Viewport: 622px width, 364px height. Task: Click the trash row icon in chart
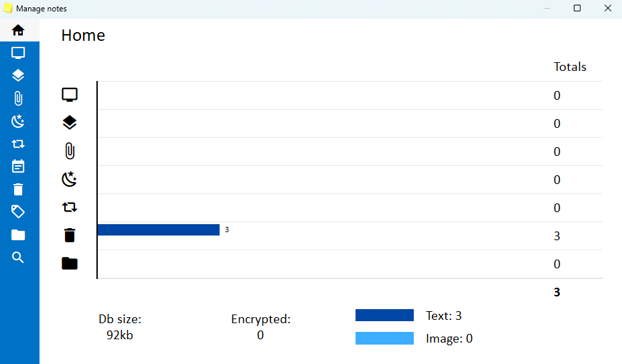70,236
